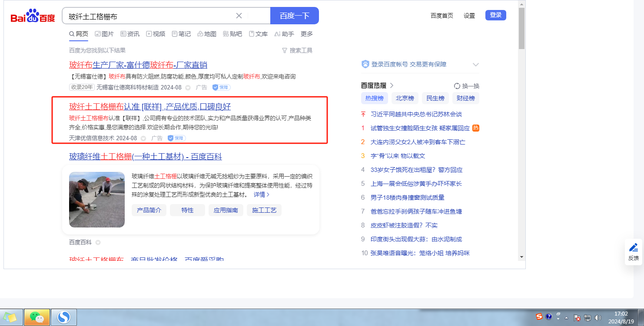Expand the 更多 search categories menu
Viewport: 644px width, 326px height.
click(x=307, y=34)
